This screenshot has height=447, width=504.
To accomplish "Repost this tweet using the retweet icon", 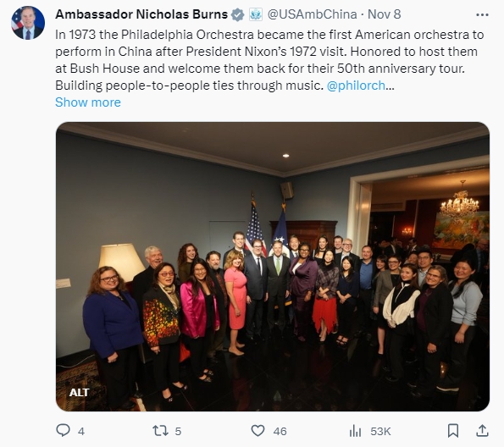I will [x=160, y=431].
